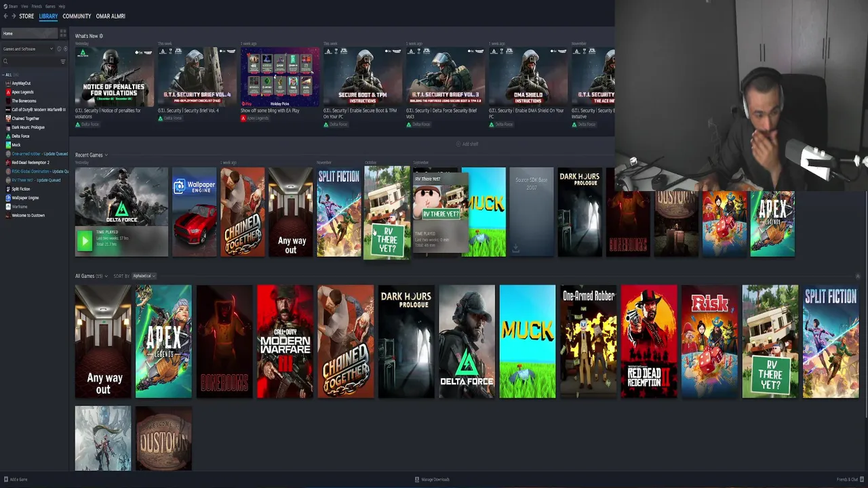Open Modern Warfare III cover in All Games
The height and width of the screenshot is (488, 868).
click(285, 341)
